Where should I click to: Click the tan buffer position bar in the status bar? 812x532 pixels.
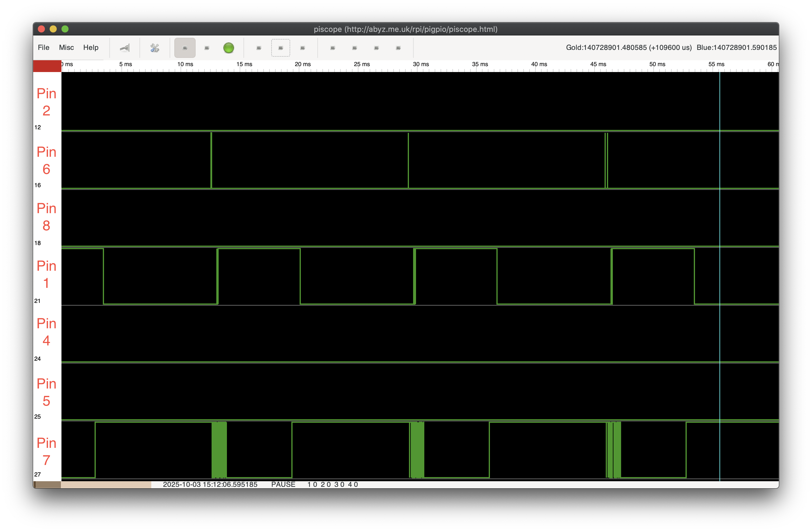click(x=106, y=485)
